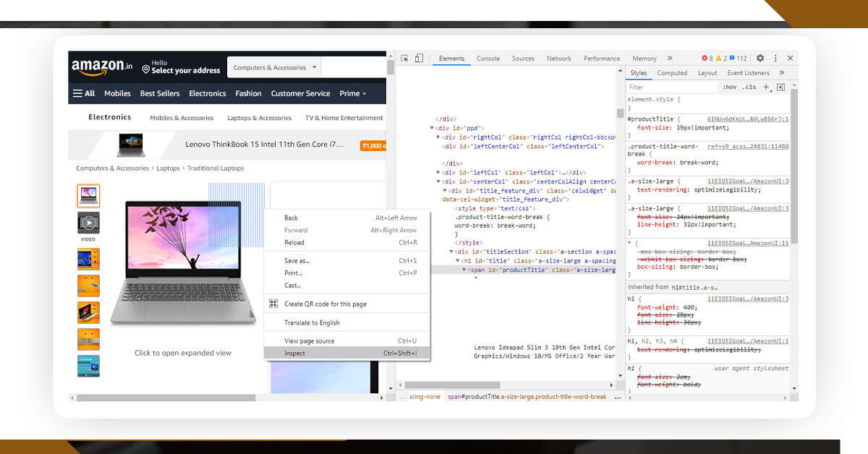The width and height of the screenshot is (868, 454).
Task: Toggle .cls element classes button
Action: 749,87
